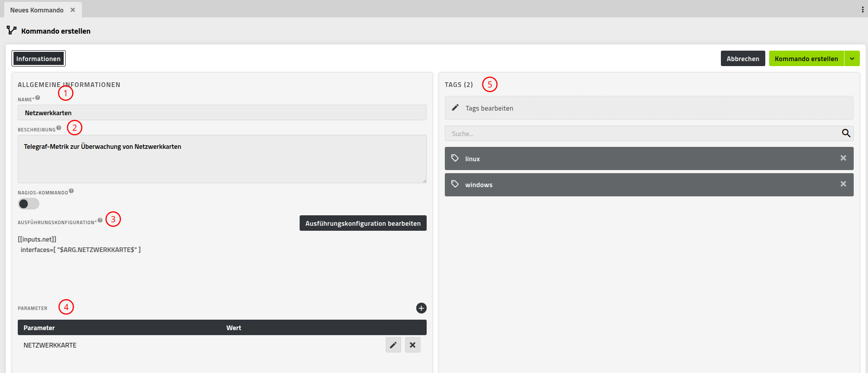Image resolution: width=868 pixels, height=373 pixels.
Task: Remove the windows tag
Action: coord(843,184)
